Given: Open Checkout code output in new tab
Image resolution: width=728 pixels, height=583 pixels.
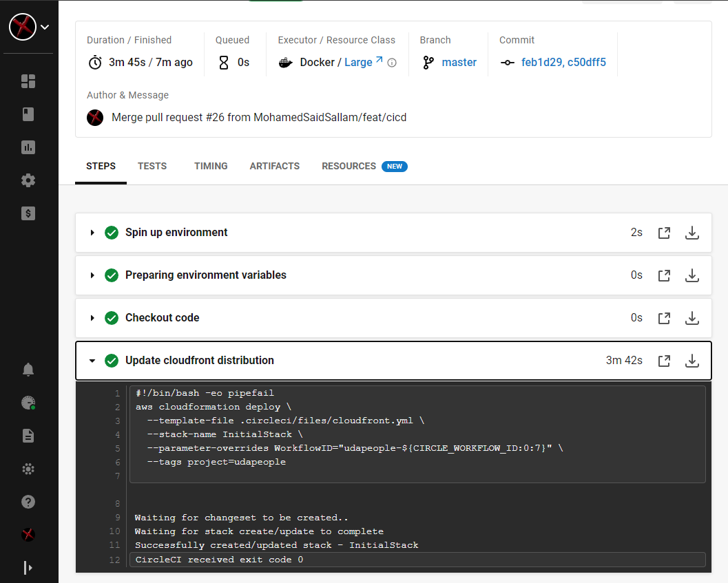Looking at the screenshot, I should point(665,318).
